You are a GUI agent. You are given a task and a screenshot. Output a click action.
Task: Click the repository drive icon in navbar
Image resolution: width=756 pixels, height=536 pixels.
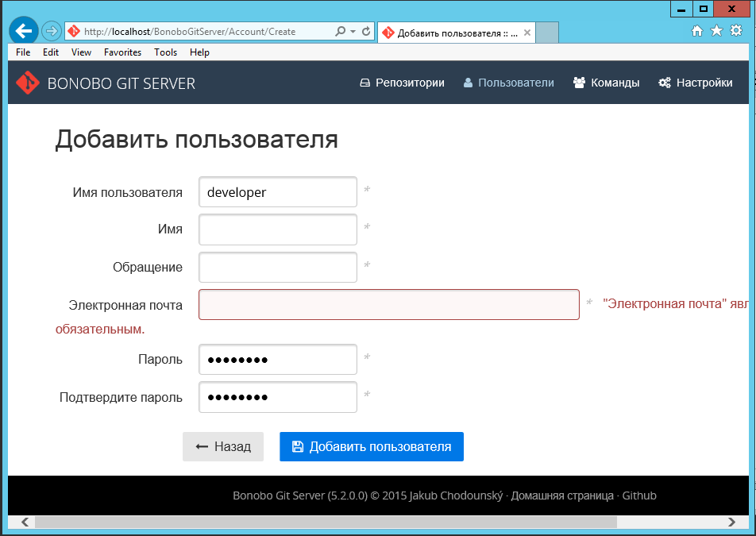click(365, 83)
